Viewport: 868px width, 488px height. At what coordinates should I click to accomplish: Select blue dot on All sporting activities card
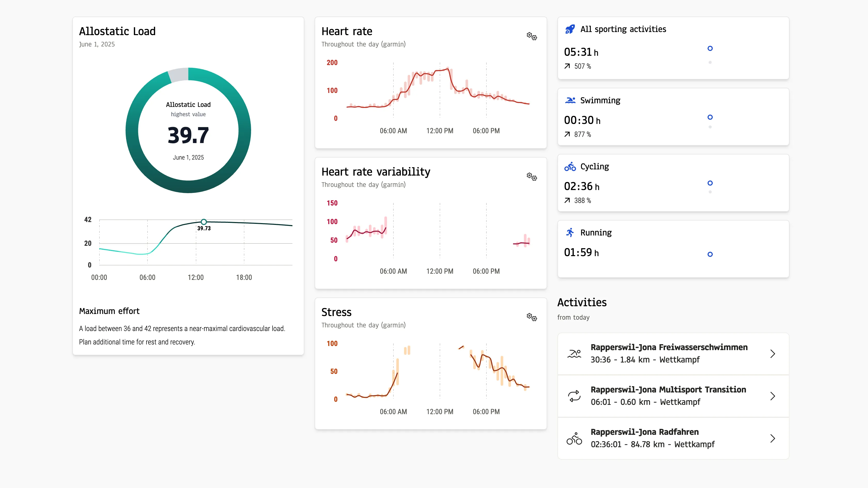click(x=710, y=49)
